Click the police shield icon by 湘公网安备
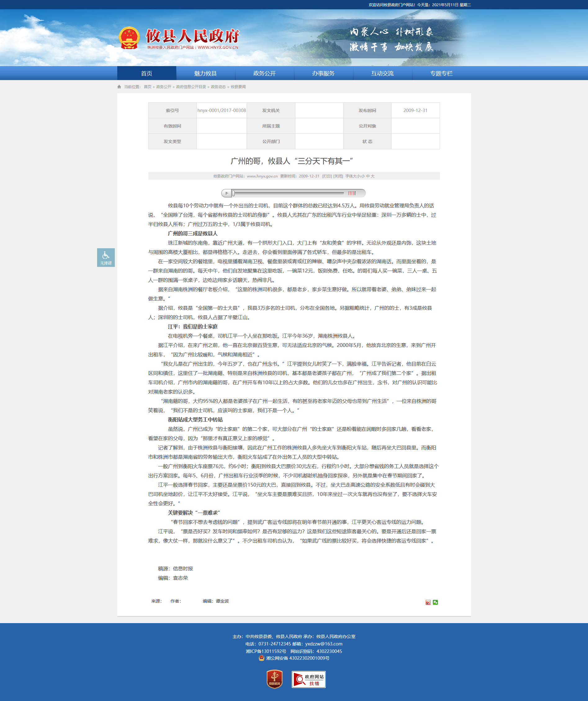 [261, 658]
